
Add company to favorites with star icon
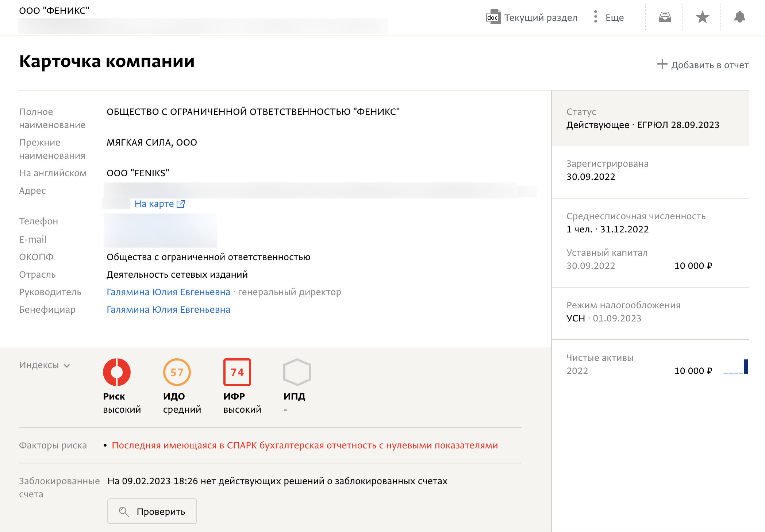(x=702, y=17)
